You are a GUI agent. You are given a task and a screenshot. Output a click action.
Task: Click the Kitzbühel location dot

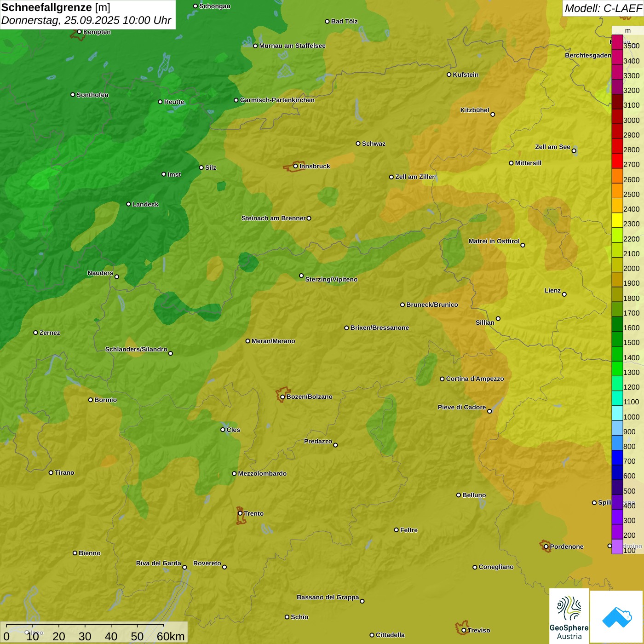pos(493,115)
